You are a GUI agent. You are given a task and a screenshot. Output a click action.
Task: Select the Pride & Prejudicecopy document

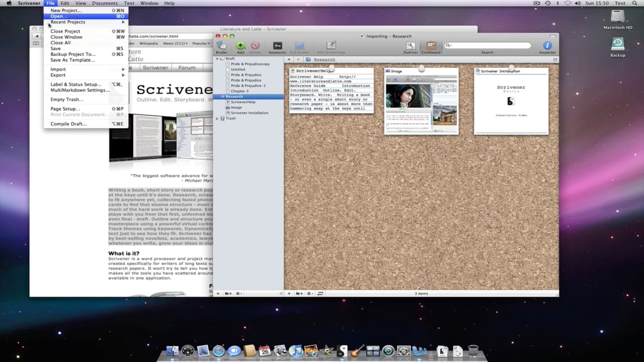click(250, 64)
